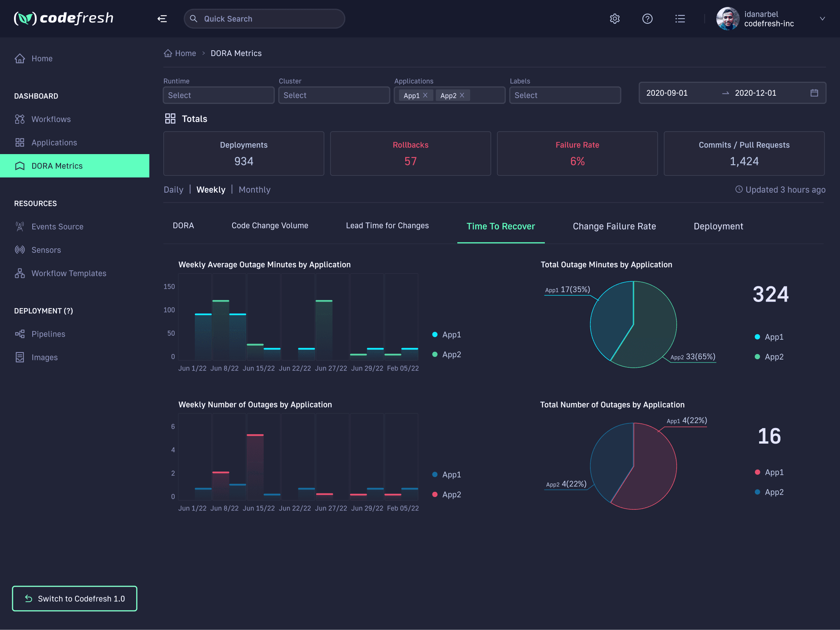The image size is (840, 630).
Task: Click Switch to Codefresh 1.0 button
Action: coord(75,598)
